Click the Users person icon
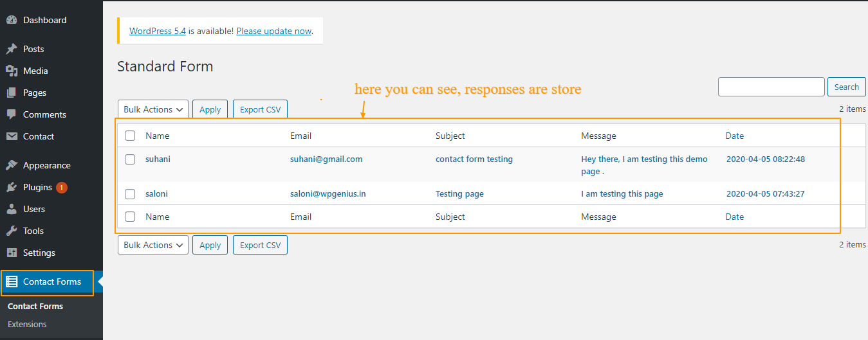 [x=11, y=209]
